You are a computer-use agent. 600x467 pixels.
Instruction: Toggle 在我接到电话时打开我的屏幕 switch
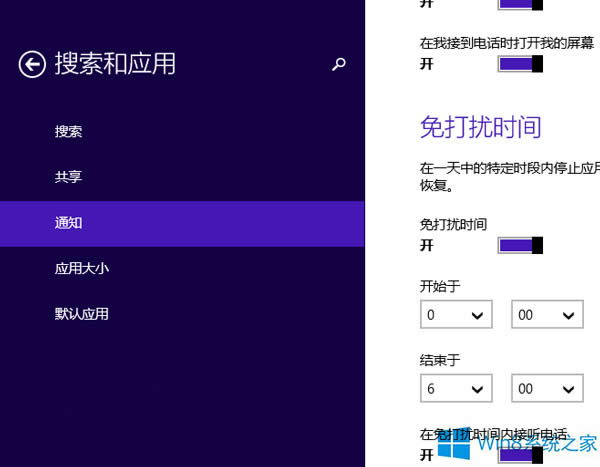[520, 64]
